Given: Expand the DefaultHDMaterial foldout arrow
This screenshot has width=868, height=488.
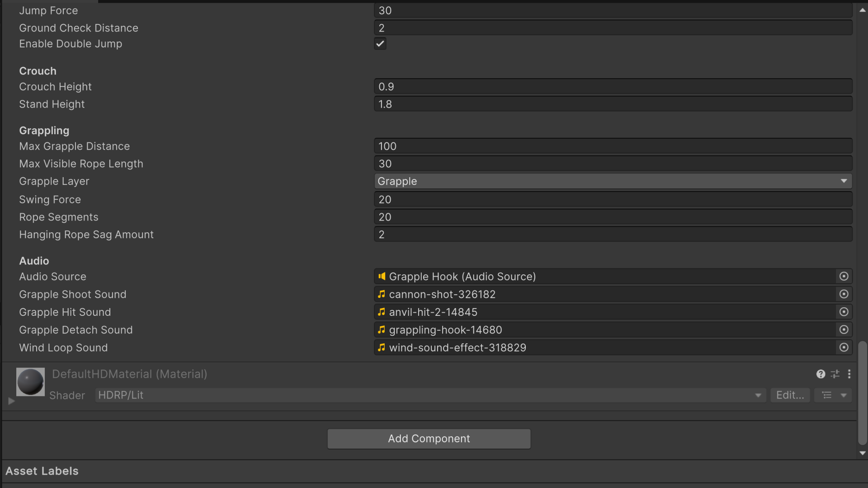Looking at the screenshot, I should pos(11,401).
